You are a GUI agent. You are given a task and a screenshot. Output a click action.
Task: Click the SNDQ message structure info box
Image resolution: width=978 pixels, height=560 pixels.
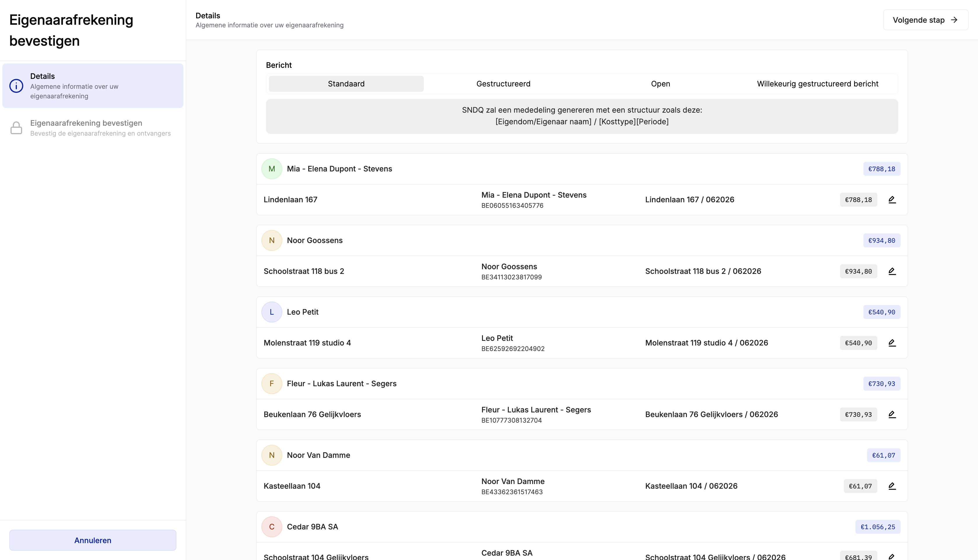(x=582, y=116)
